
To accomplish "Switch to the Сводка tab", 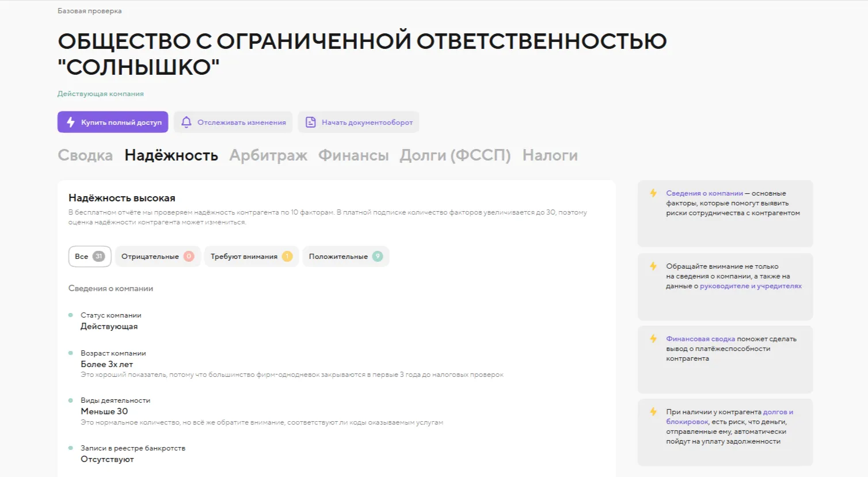I will [85, 155].
